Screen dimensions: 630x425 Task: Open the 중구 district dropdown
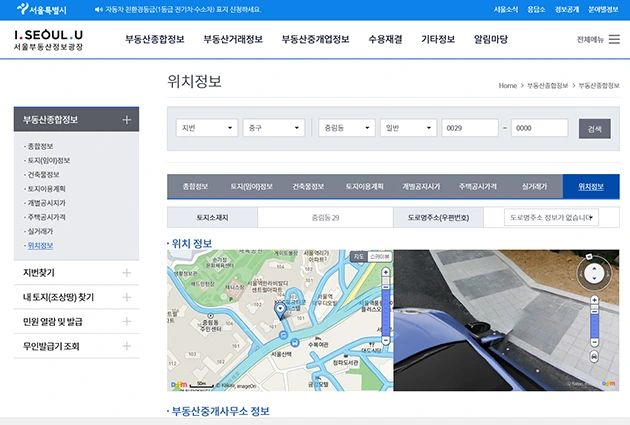[x=274, y=128]
